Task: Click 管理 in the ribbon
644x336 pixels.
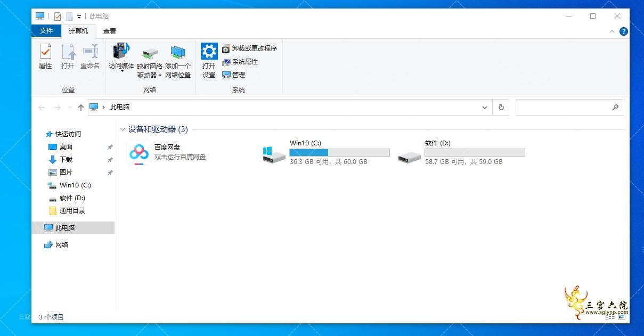Action: 233,75
